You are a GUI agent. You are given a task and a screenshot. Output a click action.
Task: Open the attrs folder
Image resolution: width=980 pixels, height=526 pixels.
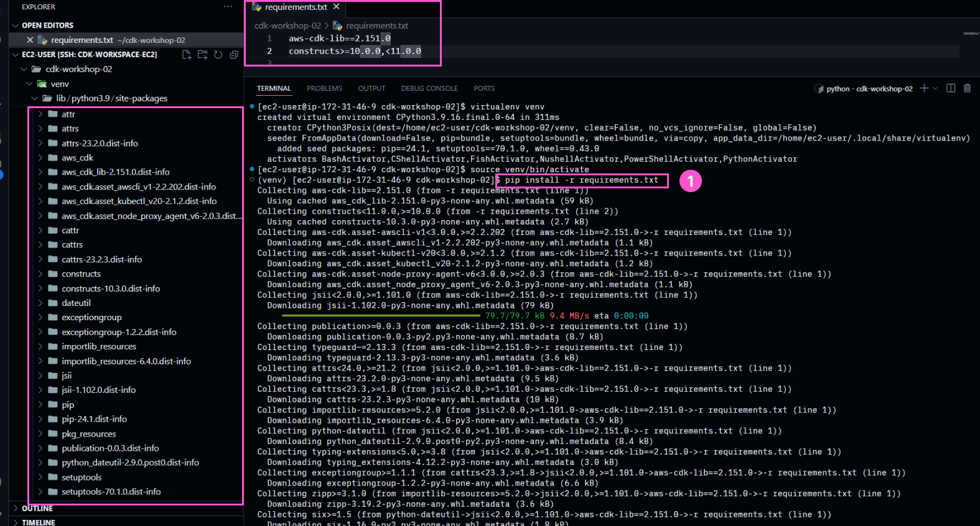70,129
